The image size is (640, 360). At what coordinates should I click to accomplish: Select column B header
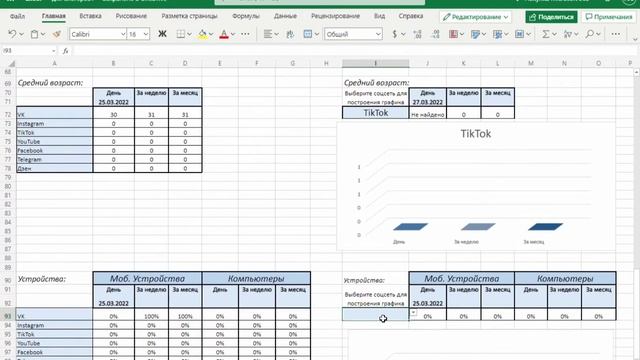(x=113, y=63)
